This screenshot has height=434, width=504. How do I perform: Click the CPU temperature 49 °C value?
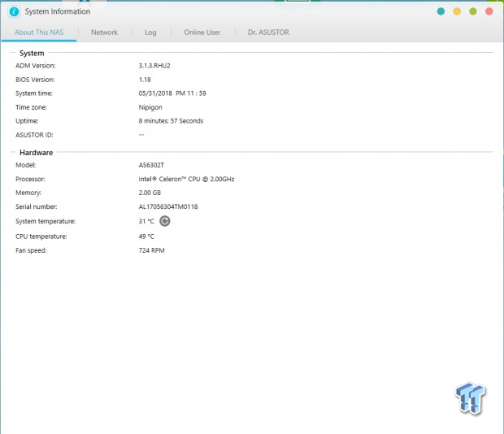146,237
